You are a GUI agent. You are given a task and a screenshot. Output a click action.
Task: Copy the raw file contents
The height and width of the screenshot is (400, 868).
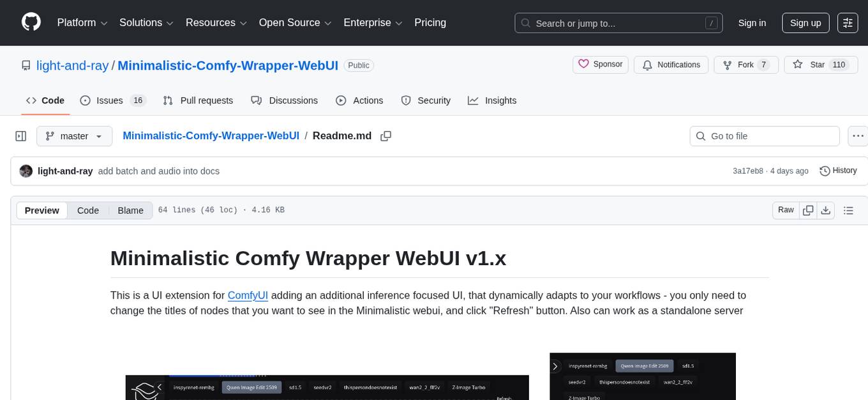point(807,210)
